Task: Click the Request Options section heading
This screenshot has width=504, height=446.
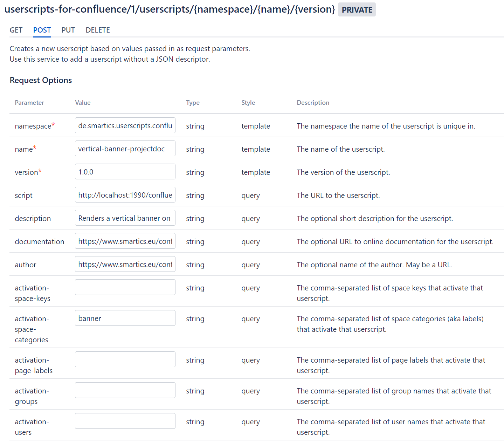Action: click(x=41, y=80)
